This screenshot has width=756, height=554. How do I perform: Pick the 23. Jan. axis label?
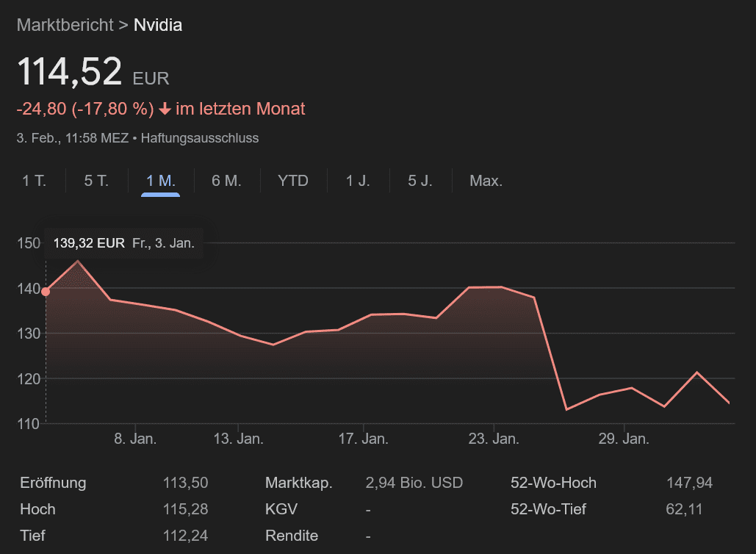click(x=494, y=439)
